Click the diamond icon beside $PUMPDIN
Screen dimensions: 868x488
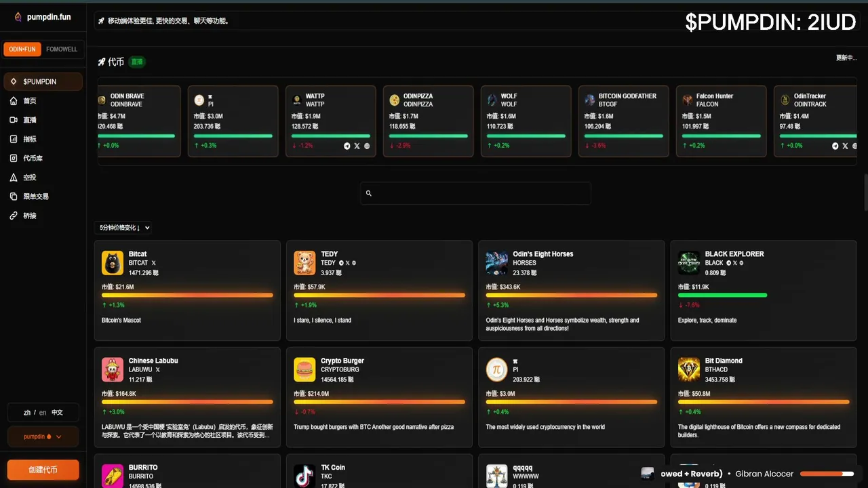(x=14, y=81)
